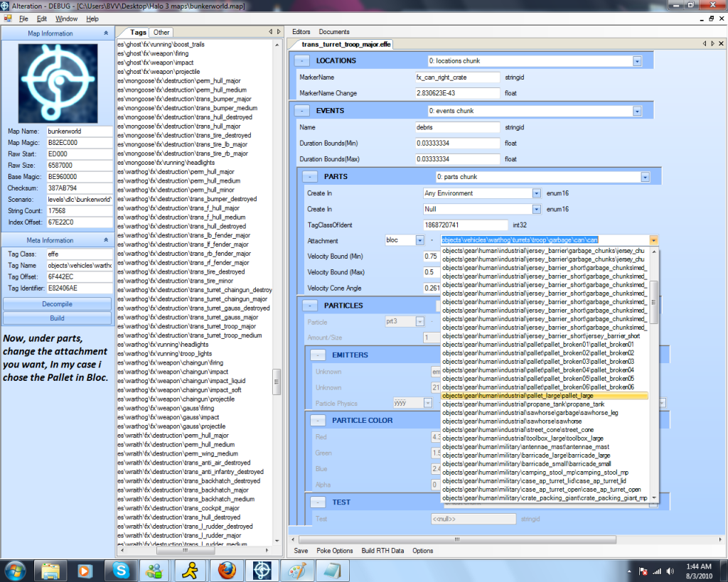Screen dimensions: 728x582
Task: Select pallet_large entry in dropdown list
Action: (544, 396)
